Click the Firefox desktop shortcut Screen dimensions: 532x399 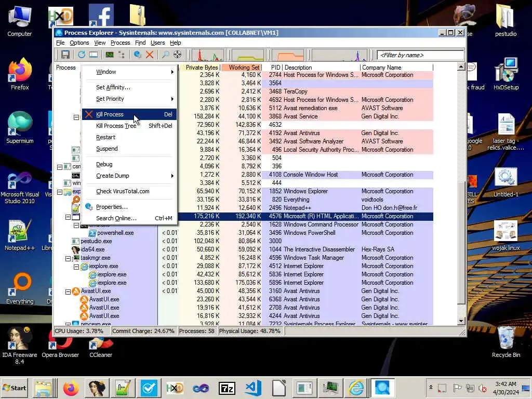(x=20, y=74)
